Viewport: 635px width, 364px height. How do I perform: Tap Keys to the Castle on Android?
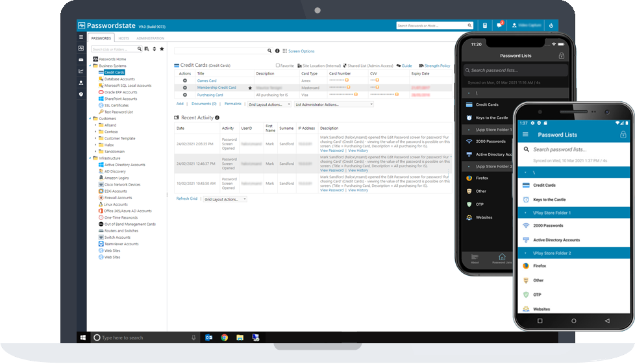[549, 200]
